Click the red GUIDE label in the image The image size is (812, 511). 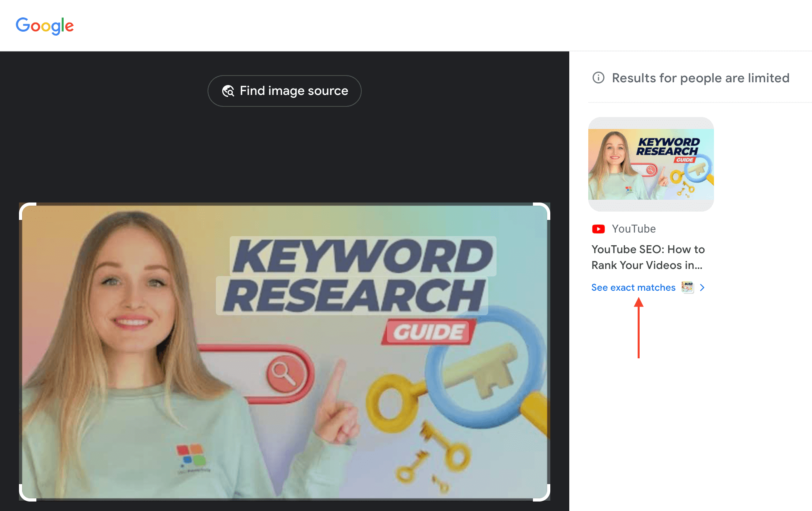tap(428, 332)
